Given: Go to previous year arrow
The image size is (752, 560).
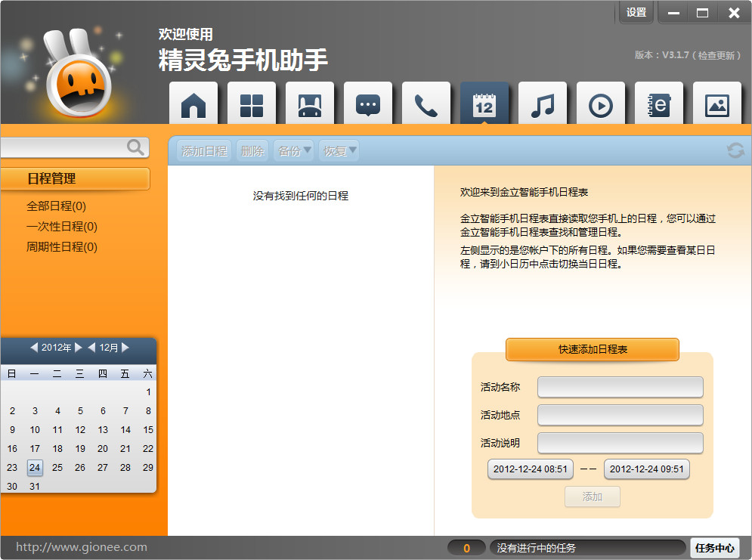Looking at the screenshot, I should [x=34, y=347].
